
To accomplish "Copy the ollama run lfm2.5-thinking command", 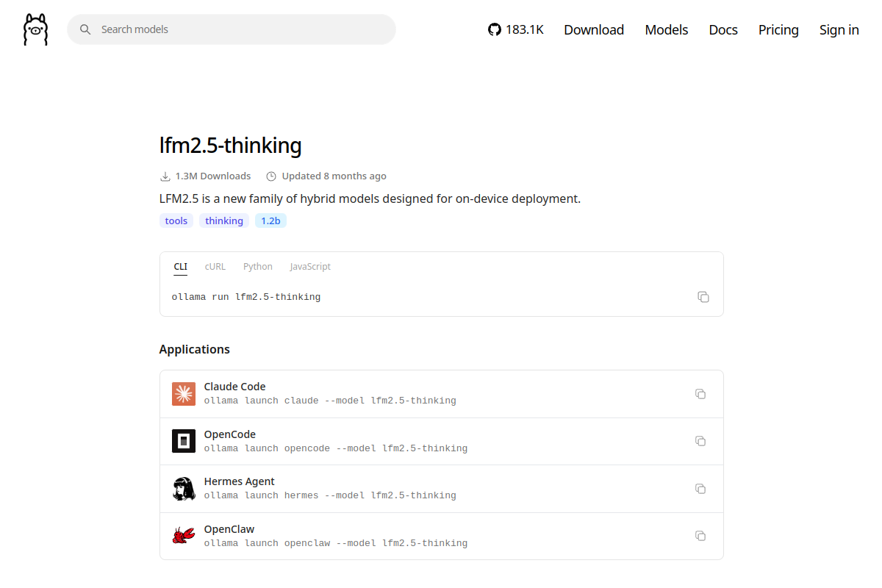I will pos(703,297).
